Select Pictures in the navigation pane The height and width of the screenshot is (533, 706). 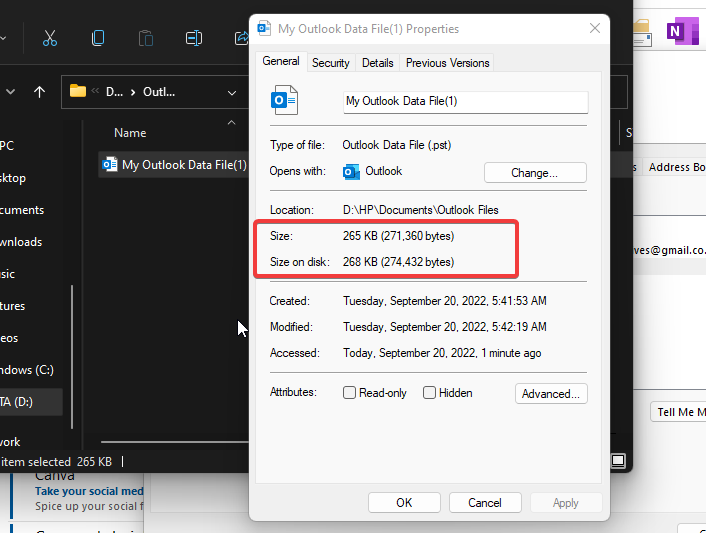point(13,306)
